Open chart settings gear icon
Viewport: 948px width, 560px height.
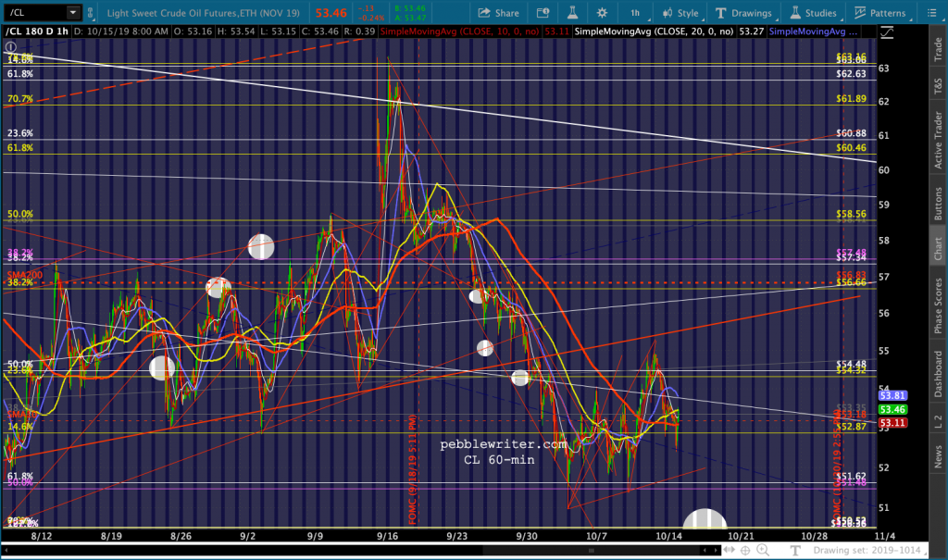(602, 13)
